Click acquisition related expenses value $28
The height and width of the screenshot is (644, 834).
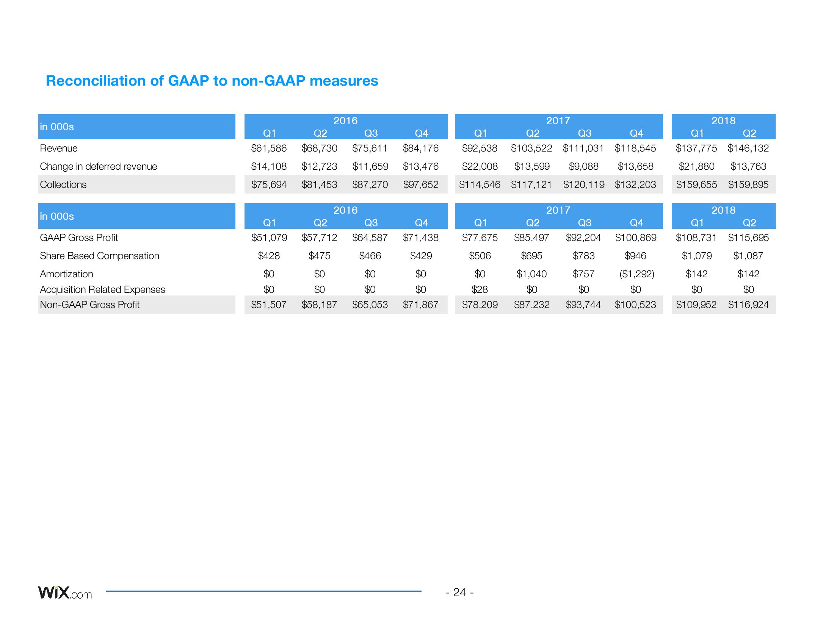coord(480,289)
